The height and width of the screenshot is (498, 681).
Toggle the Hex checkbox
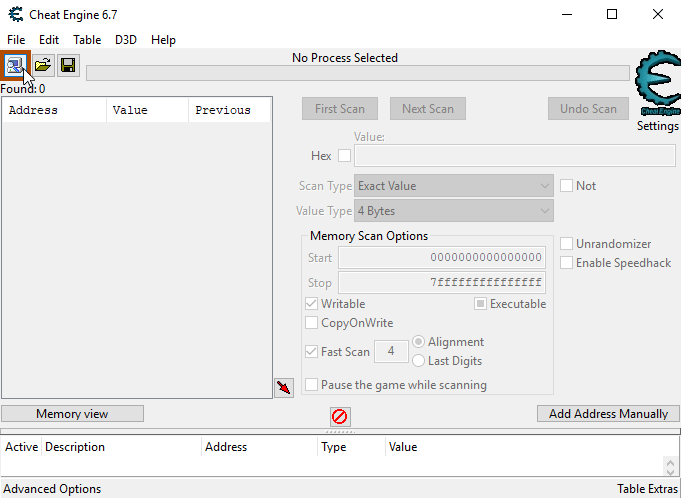[344, 155]
